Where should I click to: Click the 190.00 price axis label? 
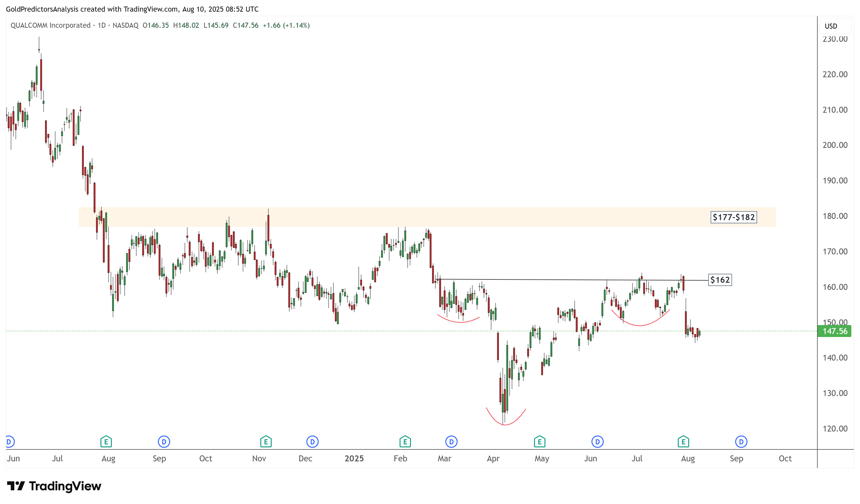point(835,180)
